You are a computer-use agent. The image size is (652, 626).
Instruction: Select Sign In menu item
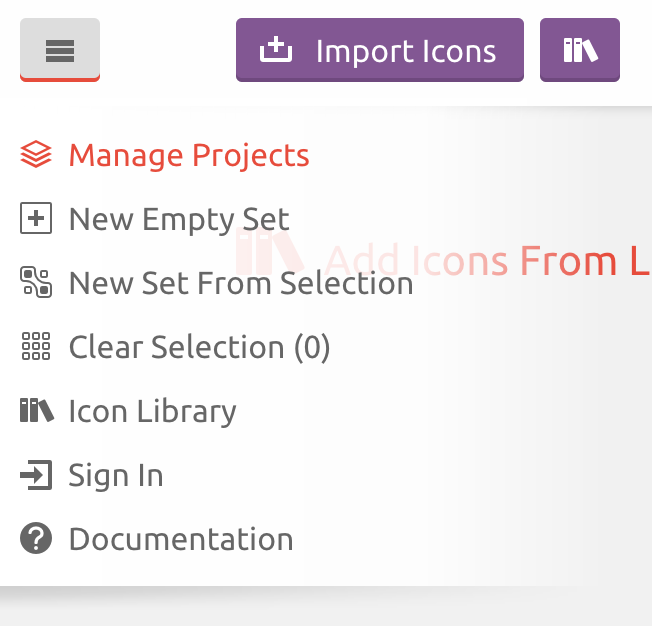[x=91, y=475]
